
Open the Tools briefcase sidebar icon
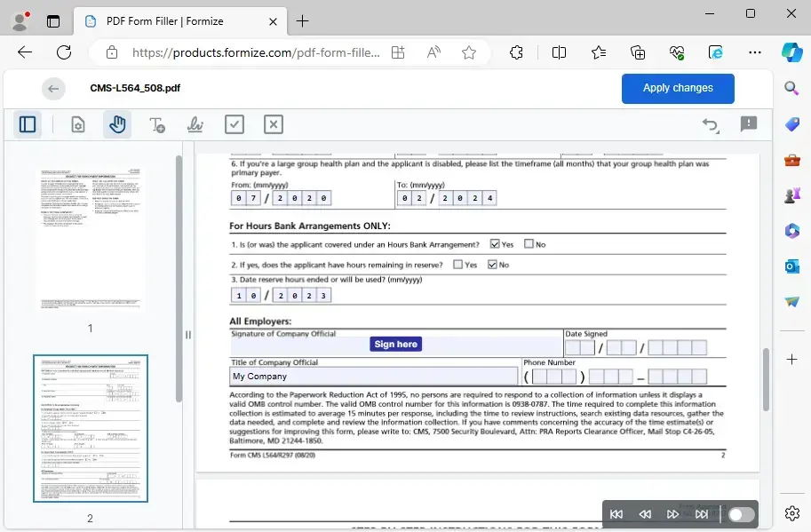[791, 160]
